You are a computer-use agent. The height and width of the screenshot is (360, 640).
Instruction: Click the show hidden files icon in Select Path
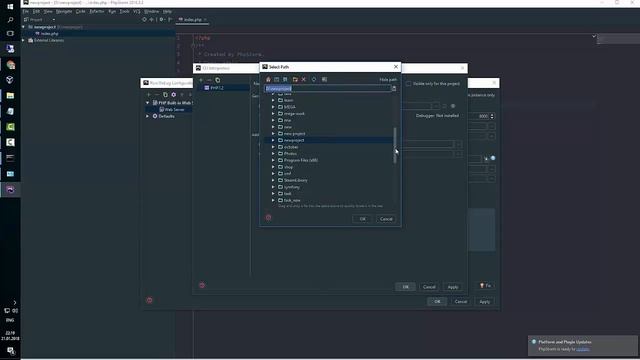pos(324,80)
